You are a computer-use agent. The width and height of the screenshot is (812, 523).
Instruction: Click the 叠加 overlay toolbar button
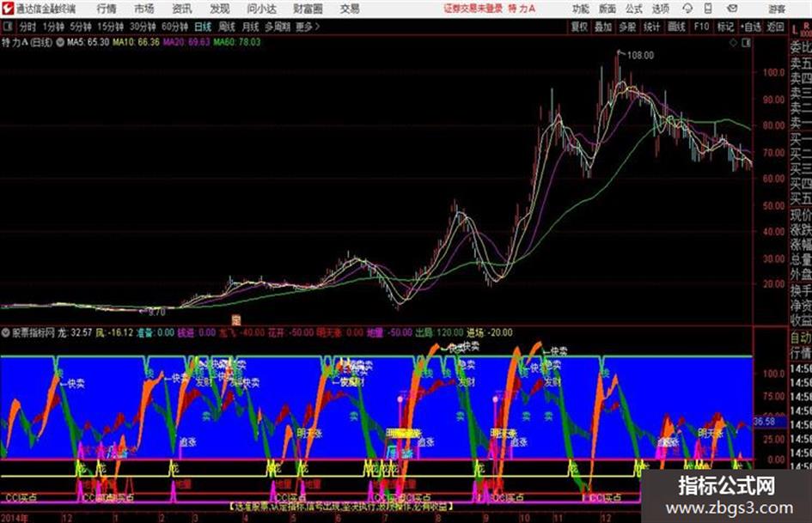pyautogui.click(x=603, y=27)
